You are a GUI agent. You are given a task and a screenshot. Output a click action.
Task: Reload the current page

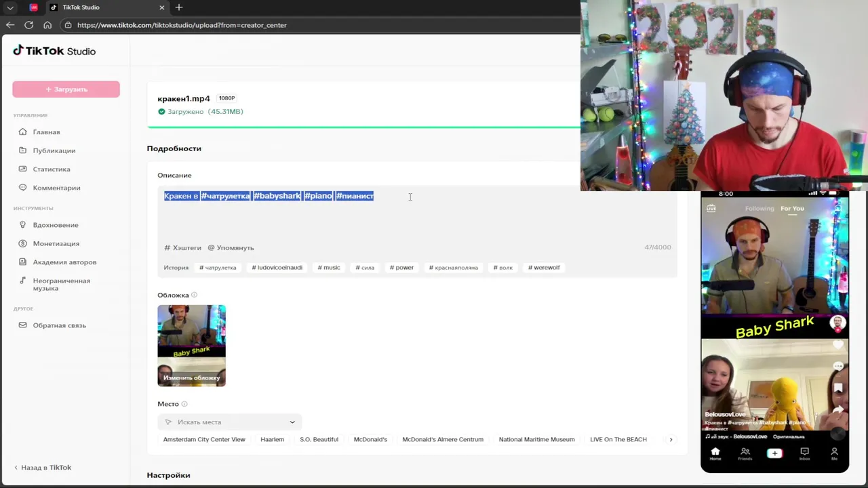(x=28, y=25)
